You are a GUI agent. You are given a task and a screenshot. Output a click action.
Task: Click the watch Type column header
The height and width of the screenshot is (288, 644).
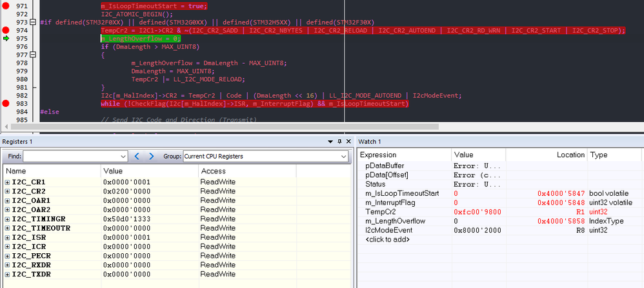coord(614,155)
